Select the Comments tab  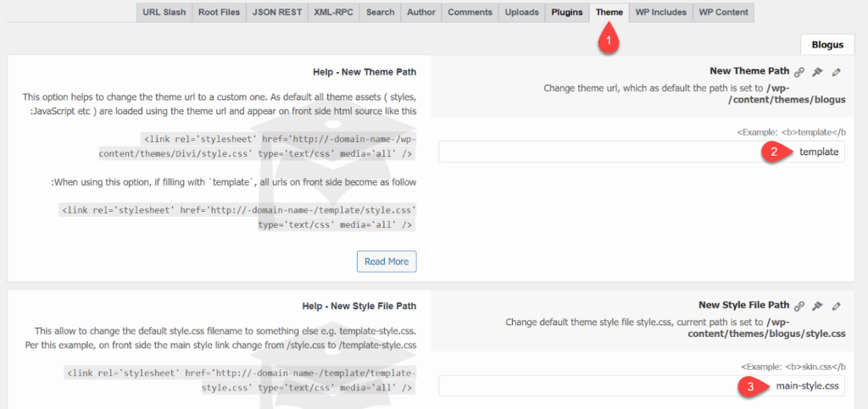point(470,13)
